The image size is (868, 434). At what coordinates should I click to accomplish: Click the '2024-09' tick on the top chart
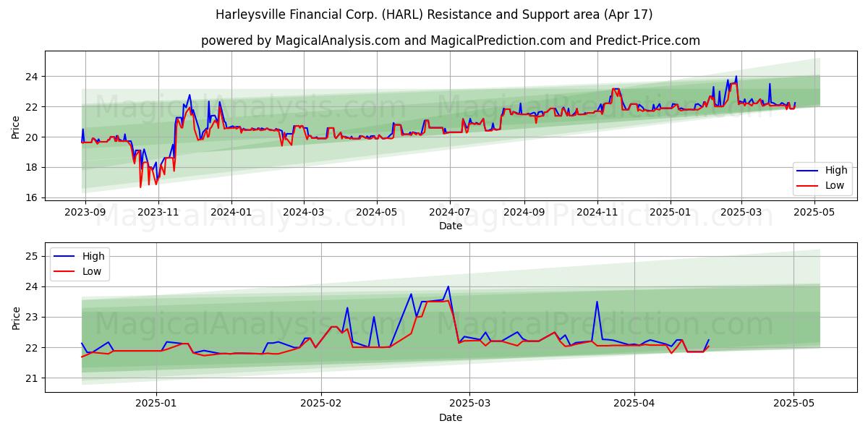click(x=524, y=213)
